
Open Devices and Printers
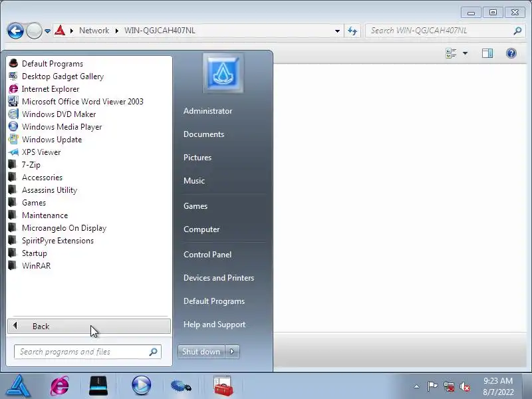[x=219, y=278]
